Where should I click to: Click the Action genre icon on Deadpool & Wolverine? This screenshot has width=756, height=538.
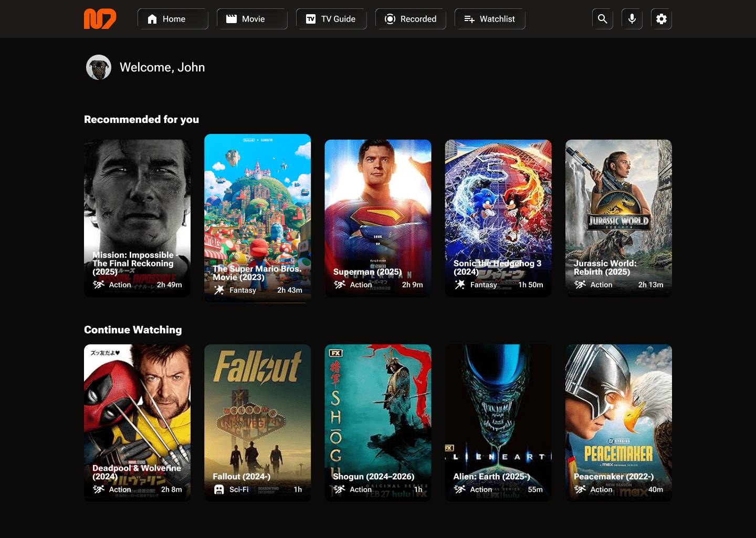tap(99, 490)
